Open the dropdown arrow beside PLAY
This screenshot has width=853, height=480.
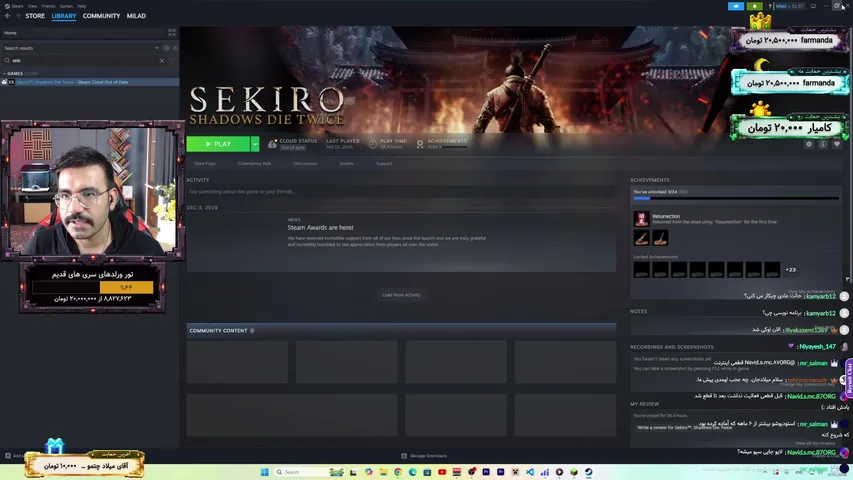255,144
